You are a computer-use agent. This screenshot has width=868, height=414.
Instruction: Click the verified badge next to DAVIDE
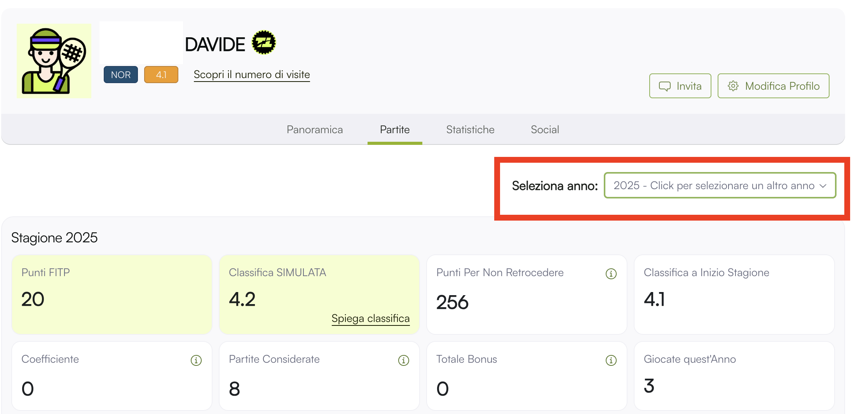pos(264,43)
